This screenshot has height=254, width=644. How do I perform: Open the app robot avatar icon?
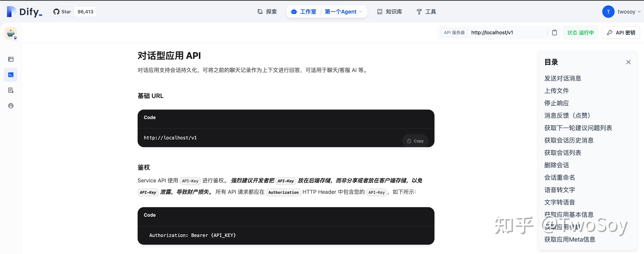[11, 33]
